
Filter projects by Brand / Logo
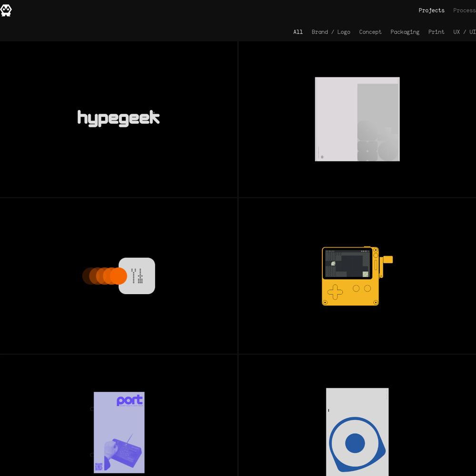point(331,32)
